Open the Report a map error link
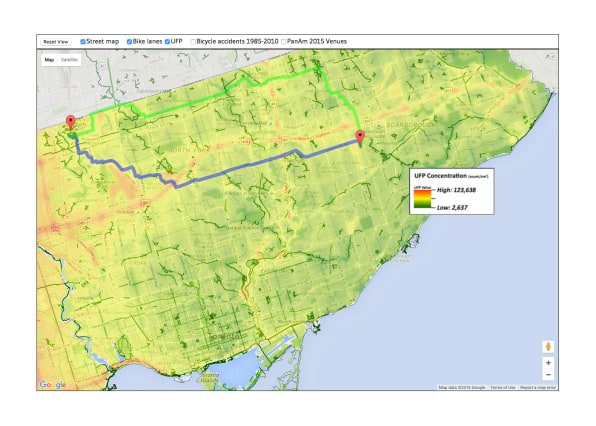 pyautogui.click(x=538, y=388)
